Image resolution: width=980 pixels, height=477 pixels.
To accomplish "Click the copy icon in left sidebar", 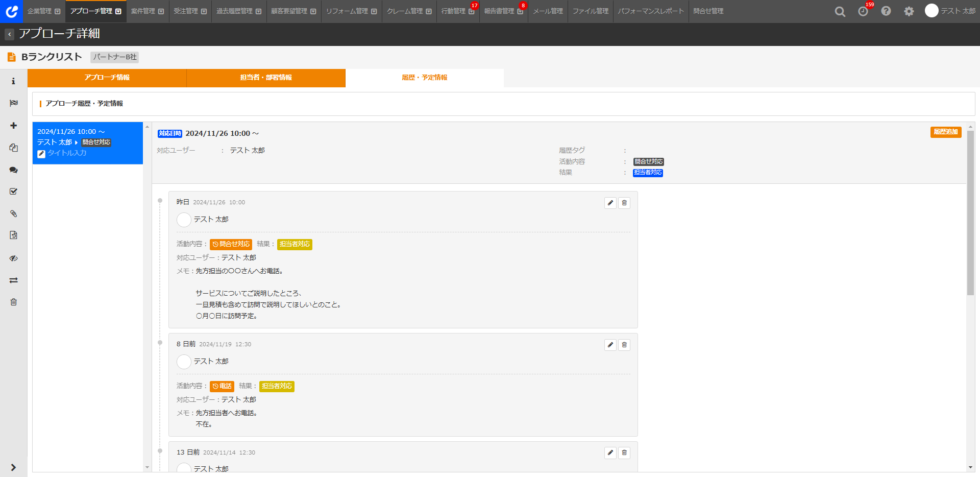I will 13,148.
